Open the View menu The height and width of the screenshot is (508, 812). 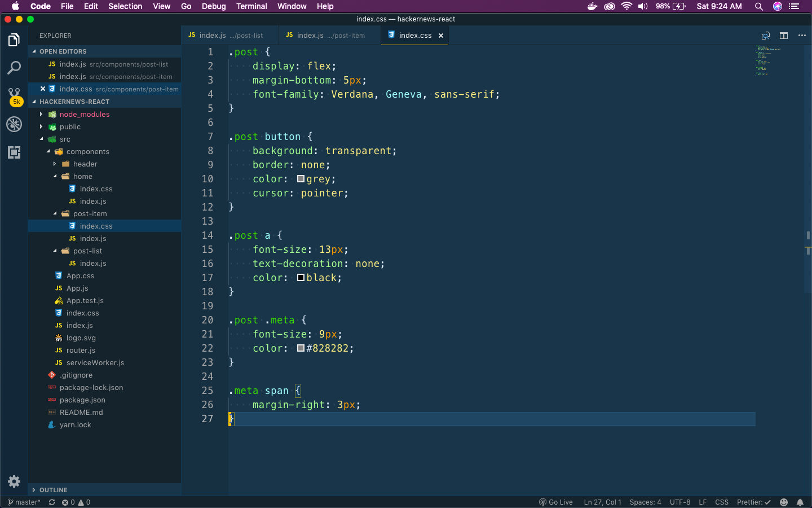[x=161, y=6]
